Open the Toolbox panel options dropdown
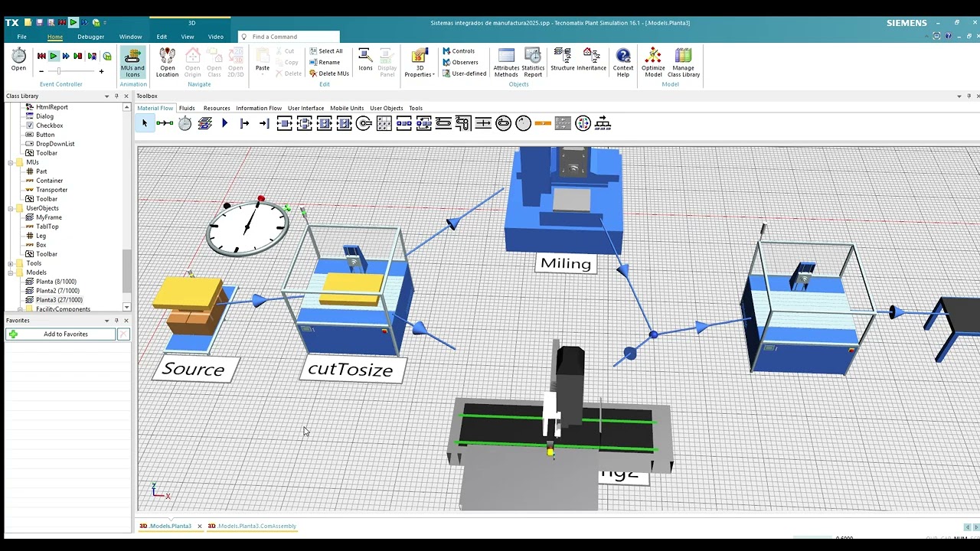Image resolution: width=980 pixels, height=551 pixels. click(x=959, y=96)
